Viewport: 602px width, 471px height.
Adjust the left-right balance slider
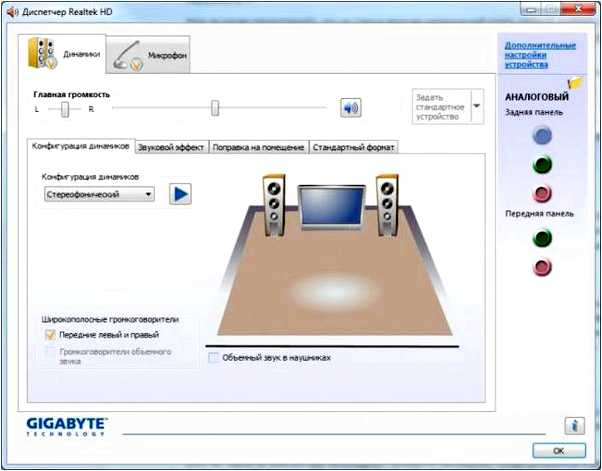(x=65, y=109)
